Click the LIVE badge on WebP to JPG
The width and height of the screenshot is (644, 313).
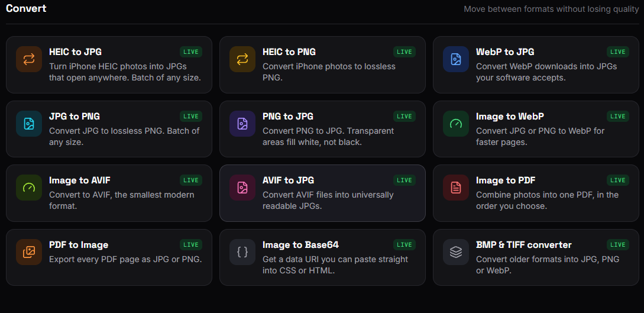[x=618, y=51]
